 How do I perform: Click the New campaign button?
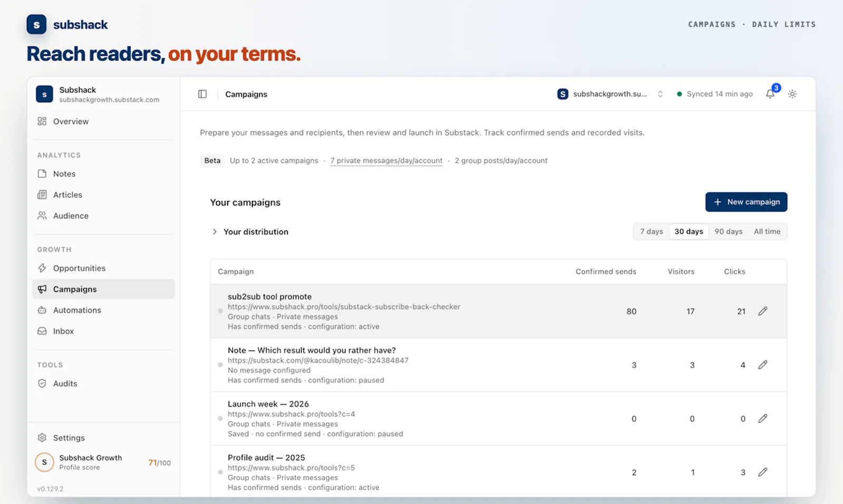point(746,202)
